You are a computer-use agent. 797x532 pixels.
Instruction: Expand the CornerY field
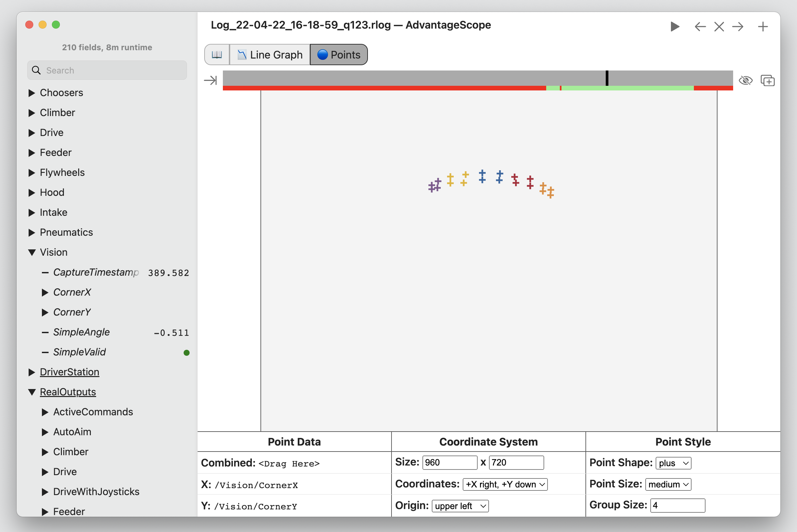click(x=45, y=313)
